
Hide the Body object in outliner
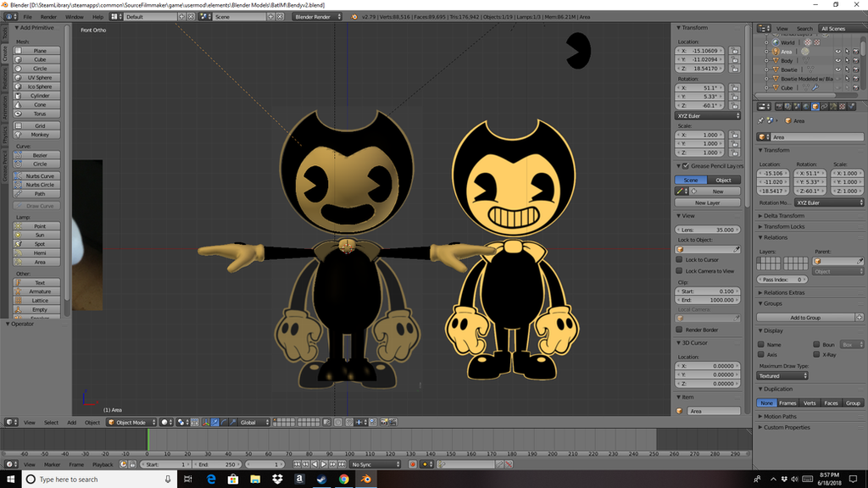tap(838, 61)
